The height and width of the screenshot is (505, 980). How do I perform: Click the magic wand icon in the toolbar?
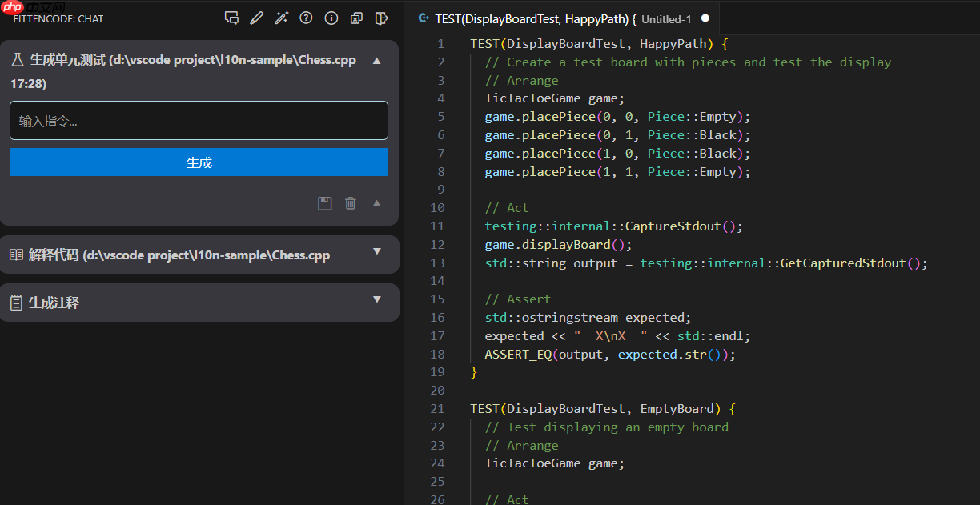coord(281,18)
